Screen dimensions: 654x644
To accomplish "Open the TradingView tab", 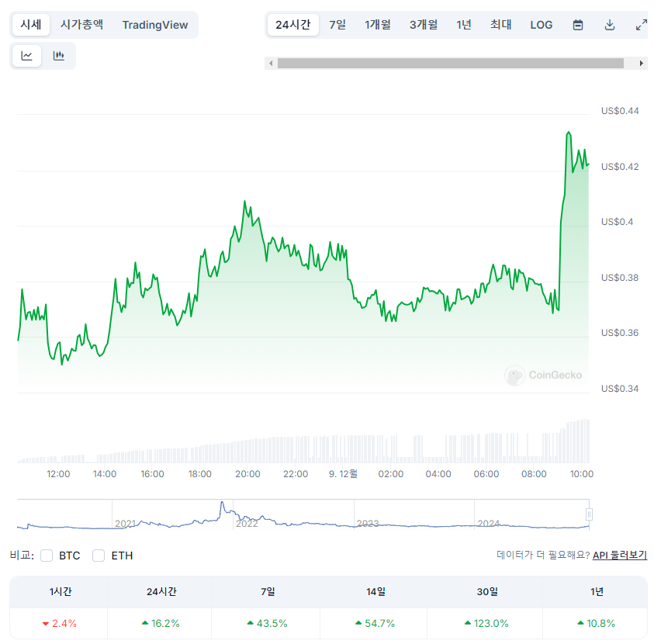I will coord(154,25).
